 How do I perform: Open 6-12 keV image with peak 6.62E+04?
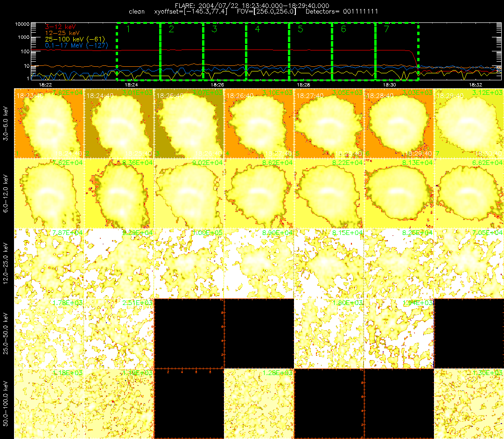pyautogui.click(x=469, y=194)
